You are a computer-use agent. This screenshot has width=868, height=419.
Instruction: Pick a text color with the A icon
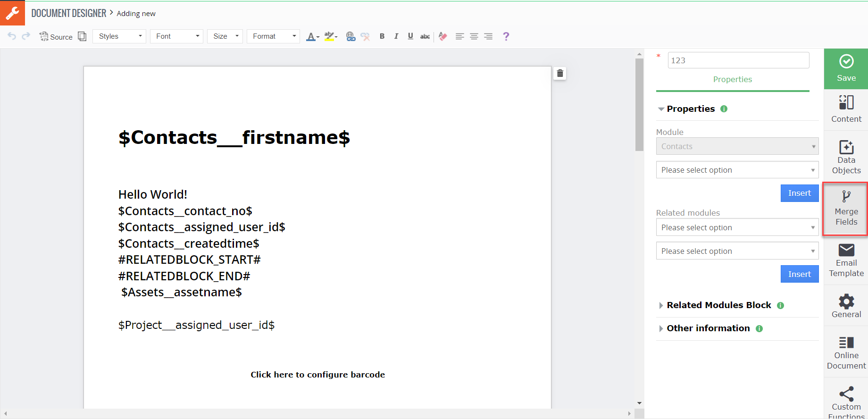pyautogui.click(x=313, y=36)
